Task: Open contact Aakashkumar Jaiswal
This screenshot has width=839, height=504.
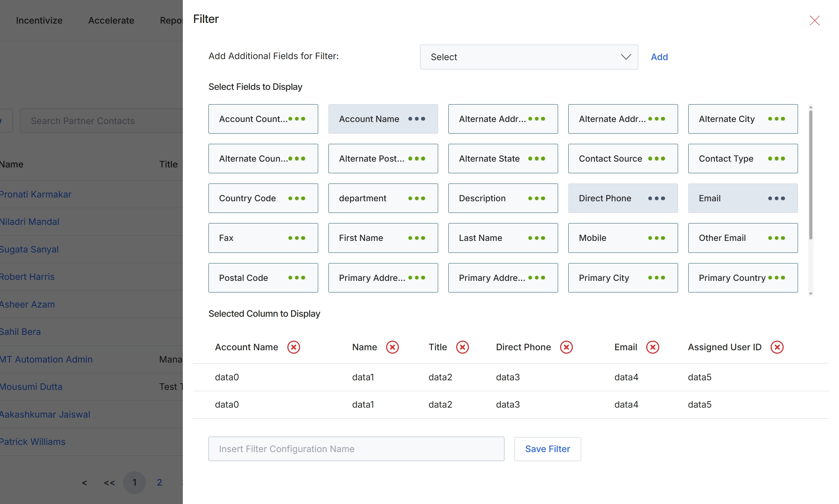Action: (45, 414)
